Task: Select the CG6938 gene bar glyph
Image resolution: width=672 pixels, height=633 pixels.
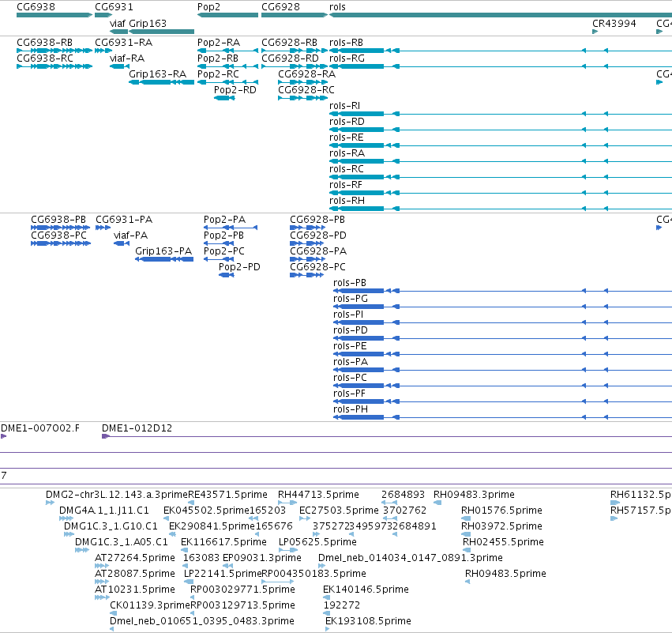Action: click(54, 15)
